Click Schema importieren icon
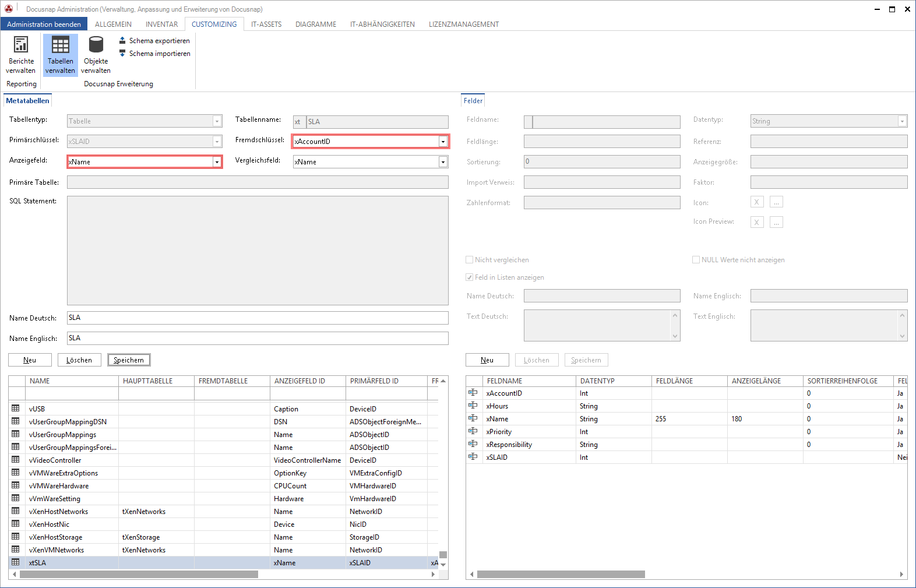Screen dimensions: 916x588 (x=122, y=53)
